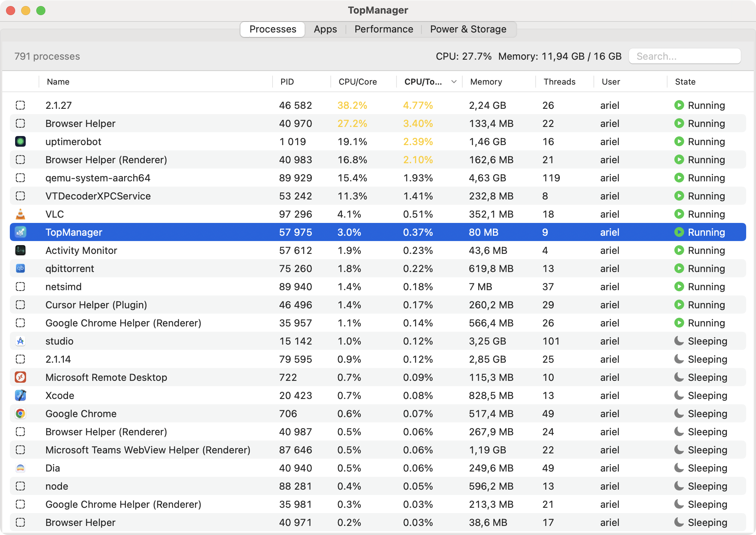Click the Sleeping moon icon for Xcode
Viewport: 756px width, 535px height.
(679, 396)
